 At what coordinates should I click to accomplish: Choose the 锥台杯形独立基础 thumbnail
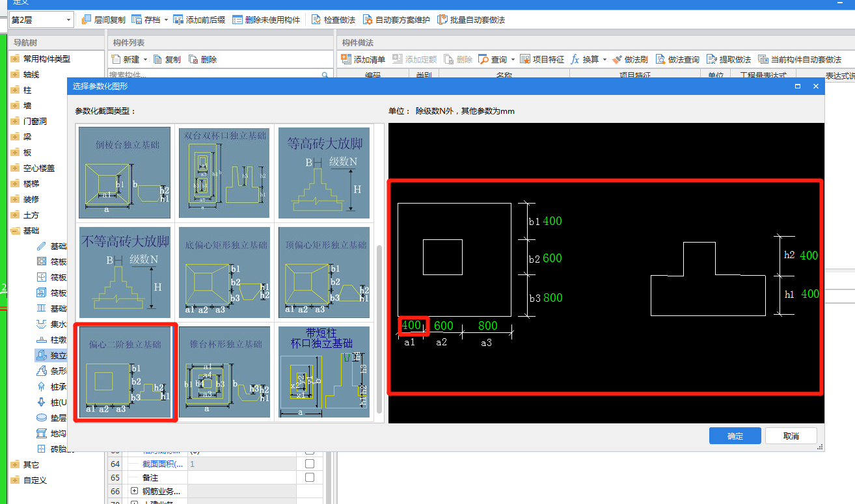coord(225,372)
